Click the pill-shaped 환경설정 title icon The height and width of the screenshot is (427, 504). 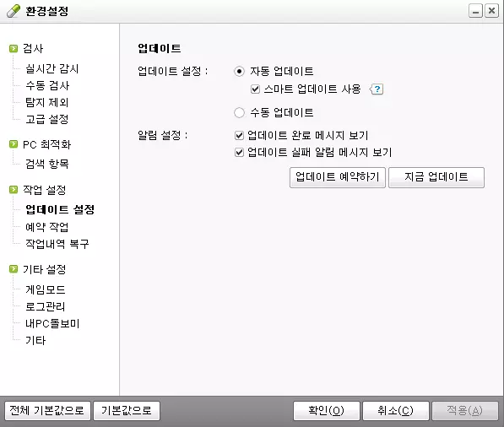click(x=14, y=11)
